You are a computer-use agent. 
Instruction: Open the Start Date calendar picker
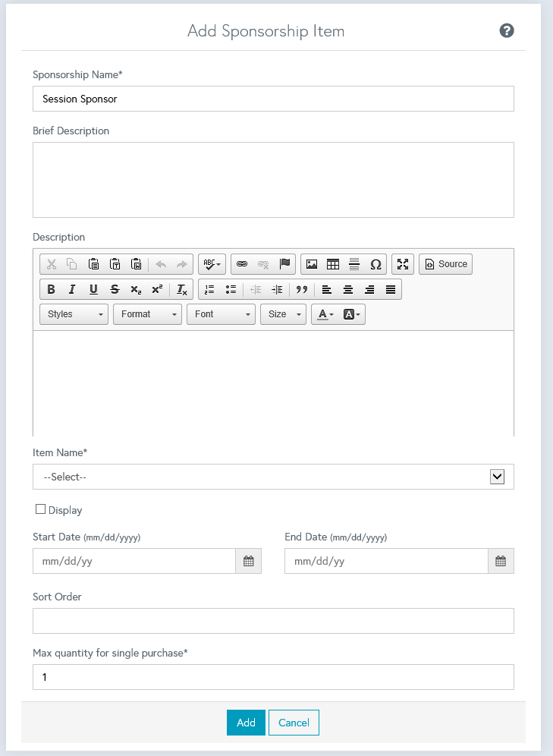[248, 561]
